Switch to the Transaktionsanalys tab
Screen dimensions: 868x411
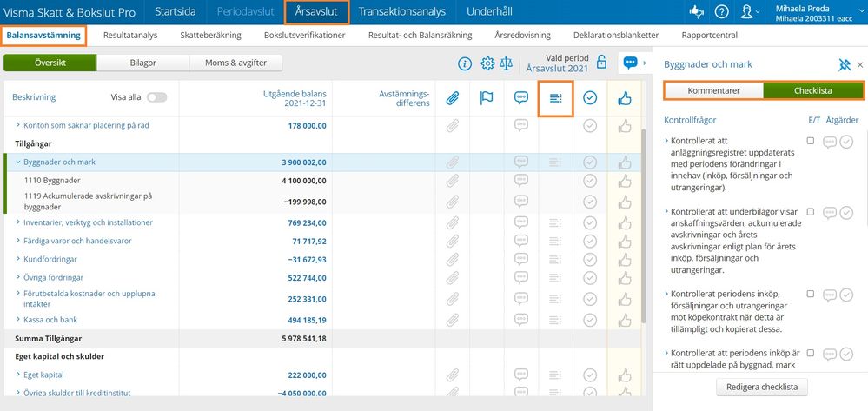click(401, 11)
